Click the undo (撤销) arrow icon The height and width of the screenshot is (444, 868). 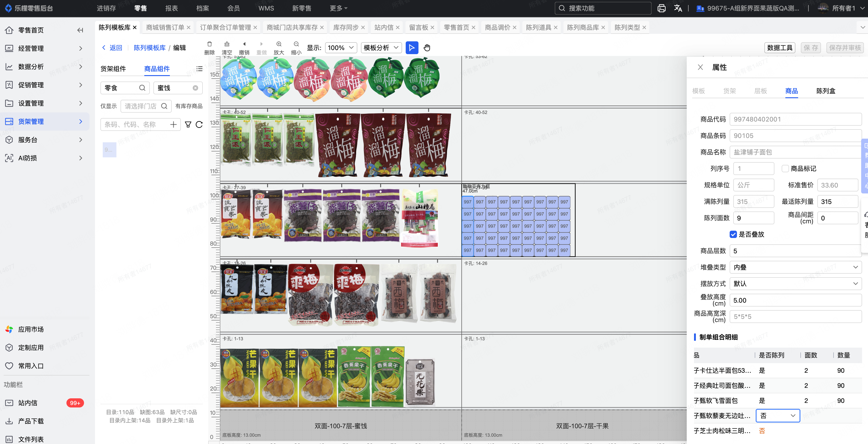click(244, 44)
